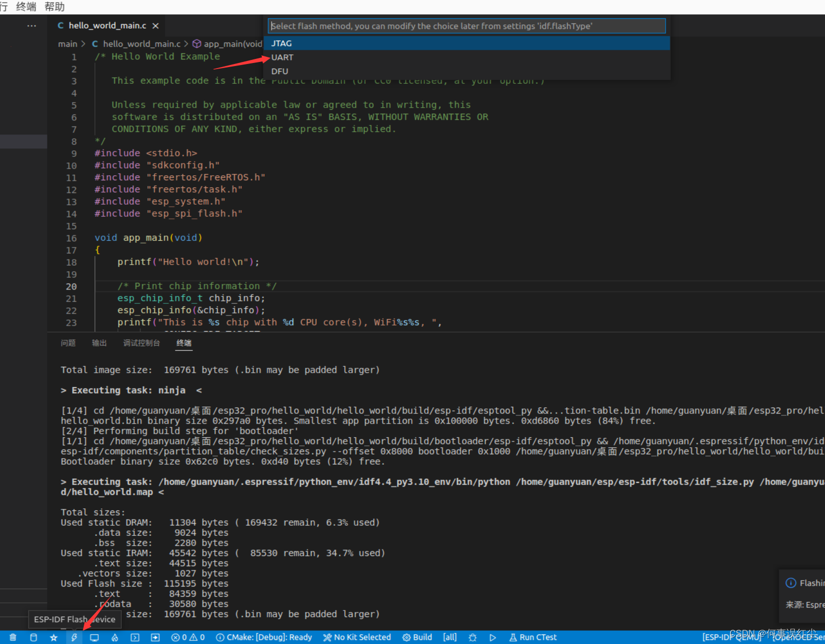Select UART flash method
Screen dimensions: 825x644
tap(467, 57)
